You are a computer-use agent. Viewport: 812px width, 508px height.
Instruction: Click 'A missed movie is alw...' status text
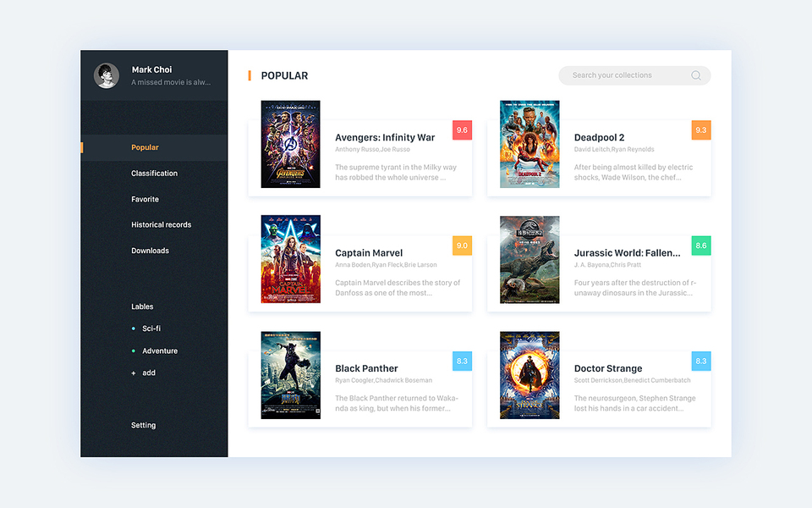coord(171,82)
